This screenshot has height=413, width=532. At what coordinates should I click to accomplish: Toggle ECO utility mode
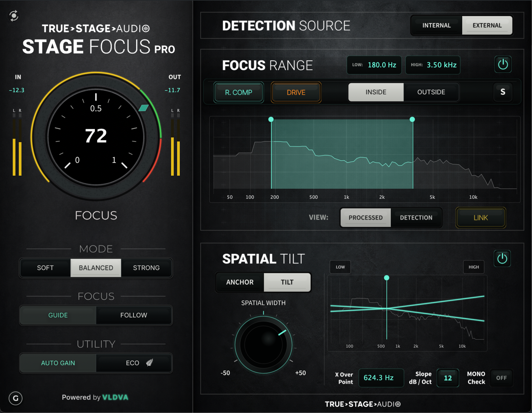point(134,363)
